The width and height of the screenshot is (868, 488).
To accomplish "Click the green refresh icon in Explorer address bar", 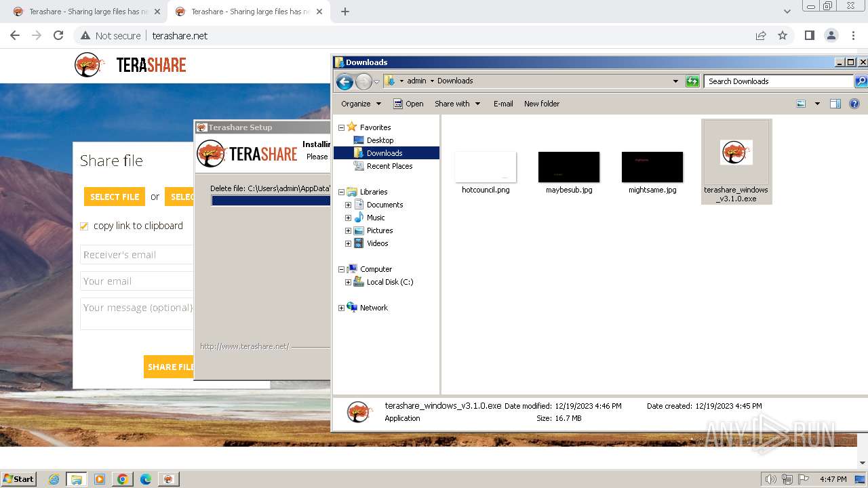I will click(692, 81).
